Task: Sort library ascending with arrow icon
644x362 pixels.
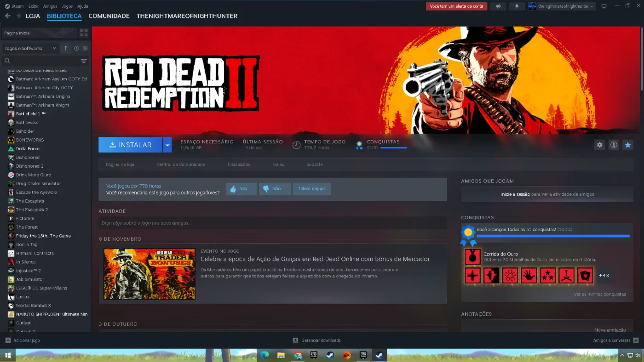Action: click(65, 48)
